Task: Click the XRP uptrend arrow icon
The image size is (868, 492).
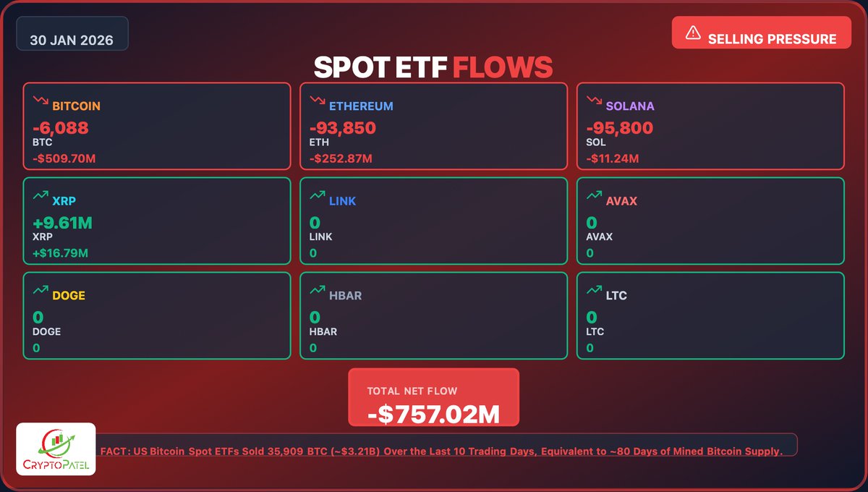Action: 39,196
